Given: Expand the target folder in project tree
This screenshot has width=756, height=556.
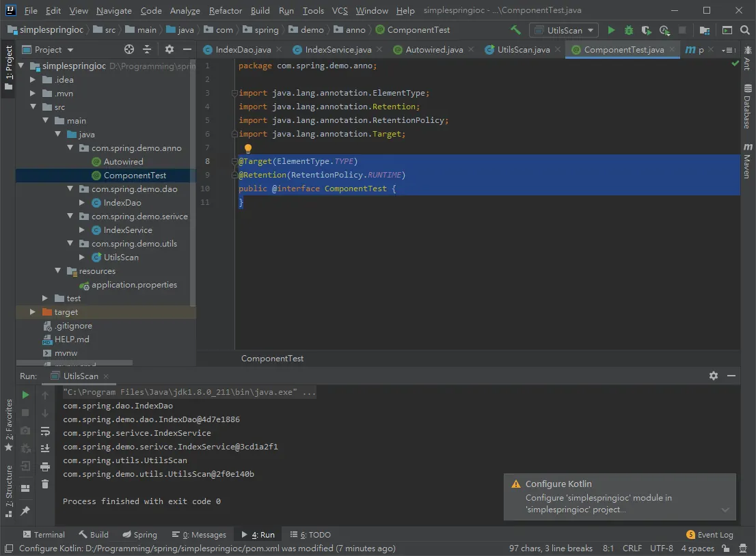Looking at the screenshot, I should (33, 311).
